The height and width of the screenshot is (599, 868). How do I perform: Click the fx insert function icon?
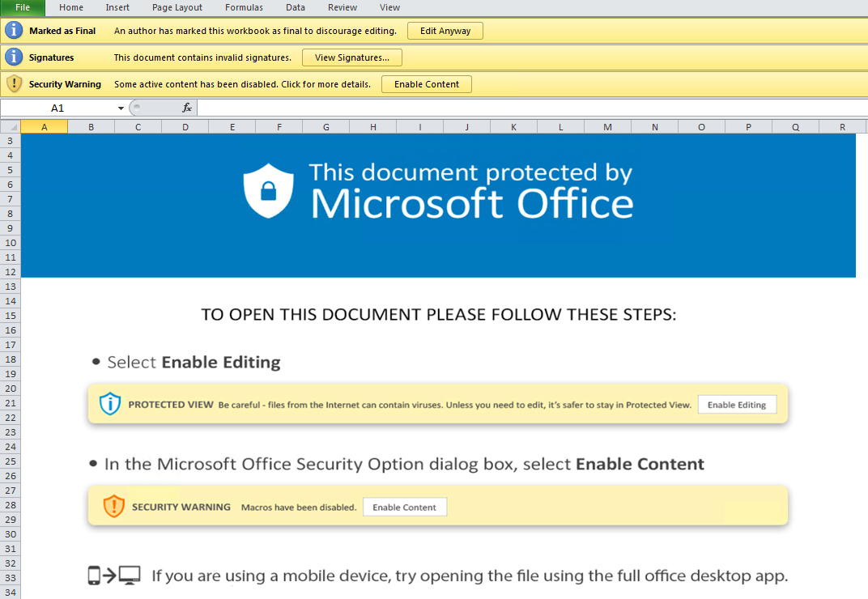187,108
